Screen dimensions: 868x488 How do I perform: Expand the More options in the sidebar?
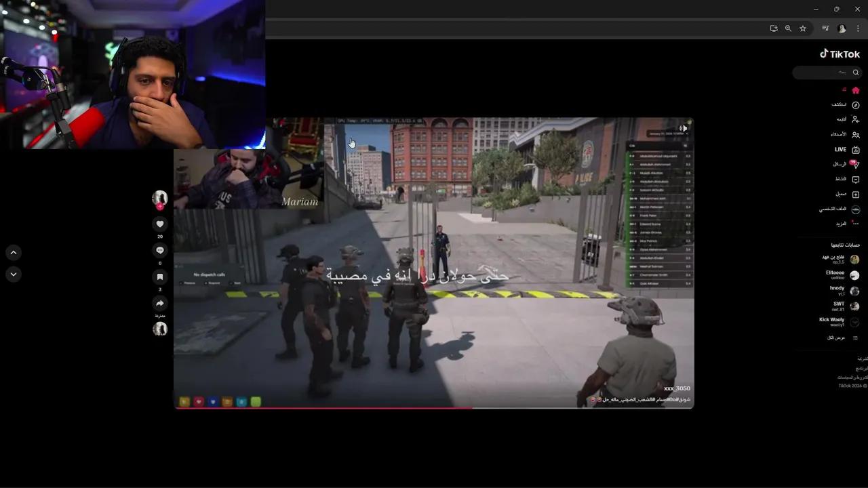pos(856,224)
